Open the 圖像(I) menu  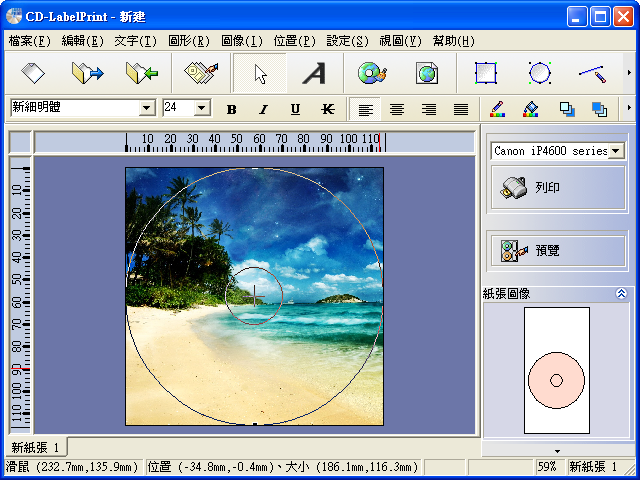click(242, 41)
